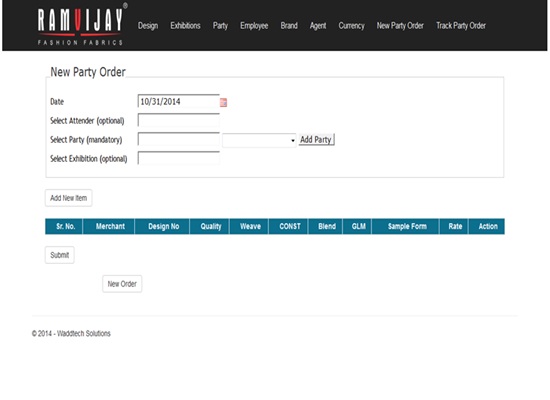Go to Exhibitions menu item
The height and width of the screenshot is (400, 550).
point(185,26)
